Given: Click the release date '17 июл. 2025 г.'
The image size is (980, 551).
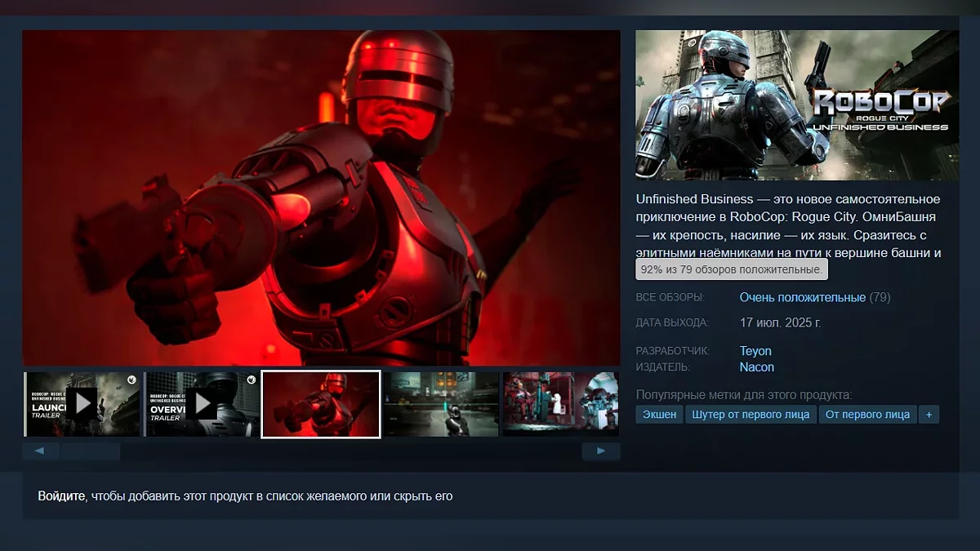Looking at the screenshot, I should [780, 322].
